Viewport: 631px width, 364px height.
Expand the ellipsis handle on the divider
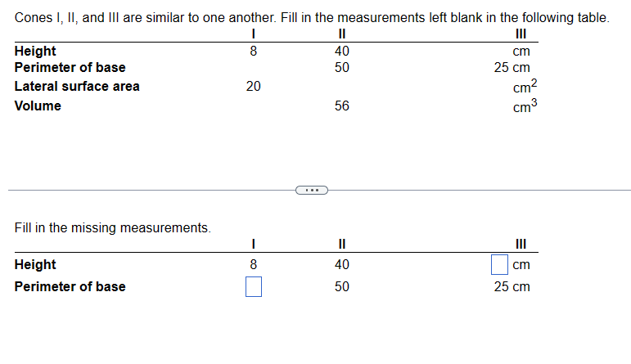pyautogui.click(x=312, y=191)
